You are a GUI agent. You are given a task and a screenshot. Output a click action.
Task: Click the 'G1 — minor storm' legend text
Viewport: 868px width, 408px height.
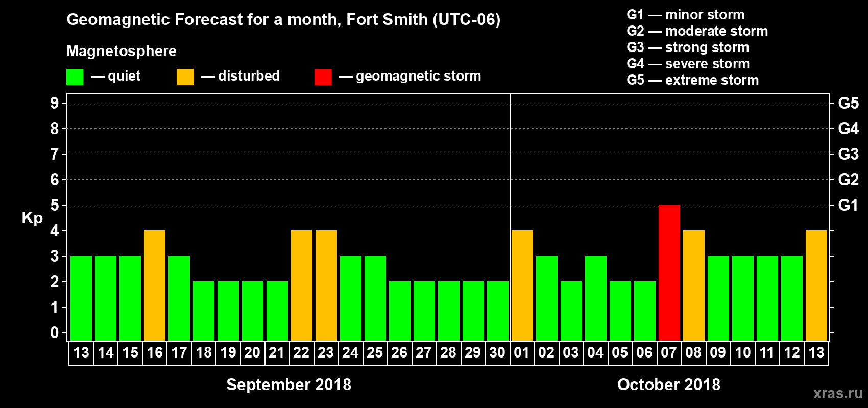(686, 15)
